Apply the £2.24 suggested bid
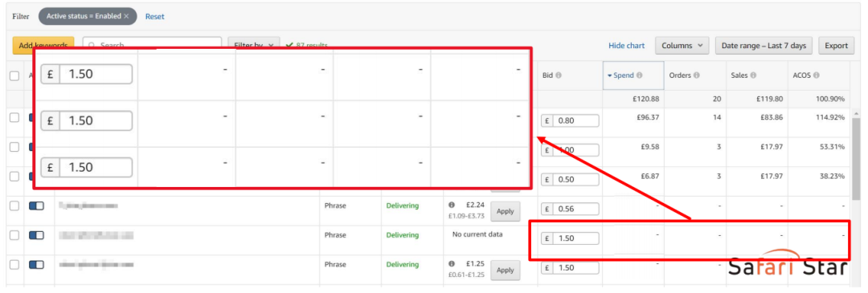 click(x=506, y=211)
